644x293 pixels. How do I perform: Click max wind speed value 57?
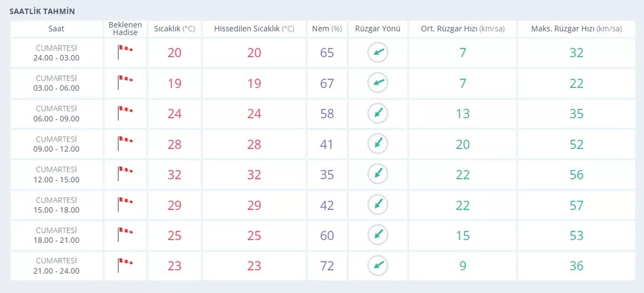pyautogui.click(x=576, y=205)
